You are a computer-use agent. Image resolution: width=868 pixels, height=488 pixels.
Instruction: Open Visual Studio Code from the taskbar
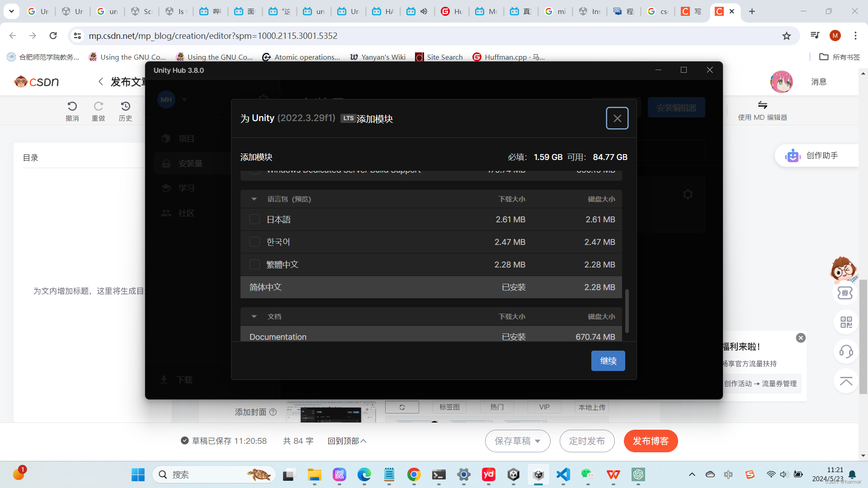point(563,475)
